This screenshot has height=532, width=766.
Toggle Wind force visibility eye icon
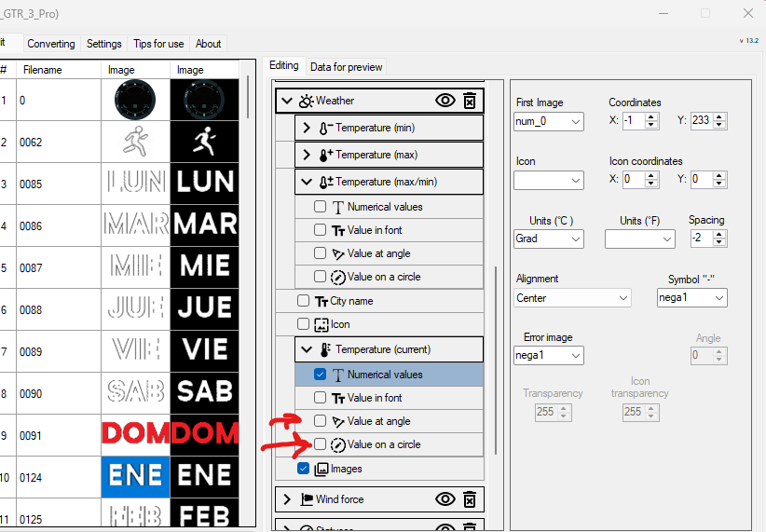coord(445,499)
